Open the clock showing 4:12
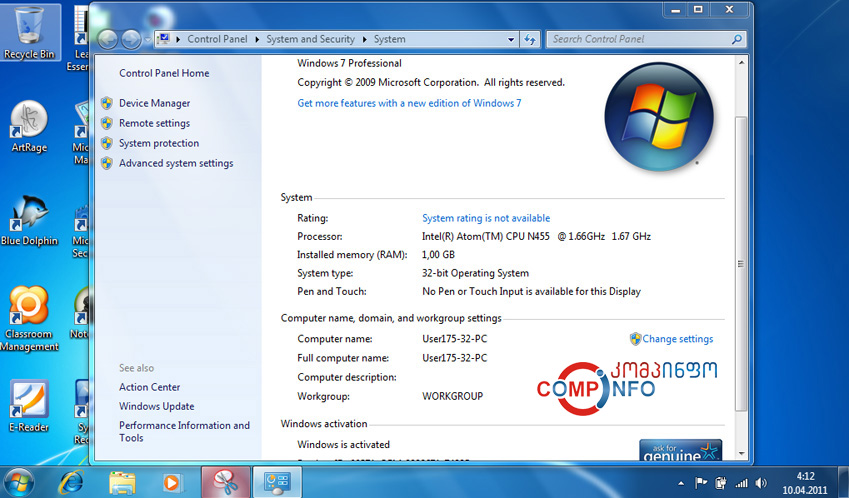849x498 pixels. pyautogui.click(x=805, y=483)
